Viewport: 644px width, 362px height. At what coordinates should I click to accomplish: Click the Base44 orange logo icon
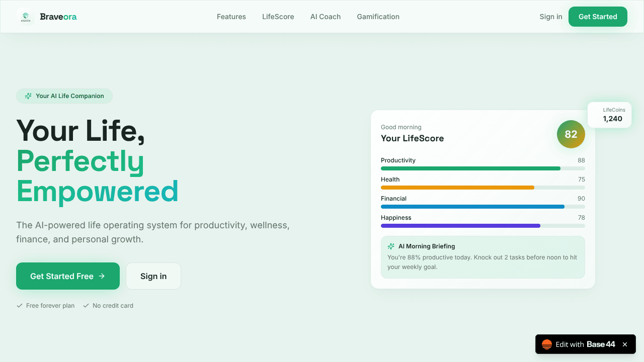coord(547,344)
